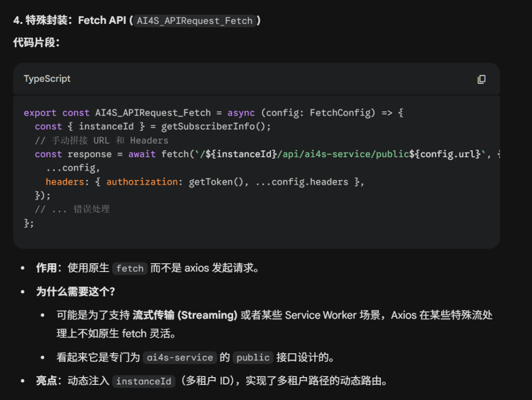This screenshot has height=400, width=532.
Task: Click the 'await' keyword in the code
Action: click(x=141, y=154)
